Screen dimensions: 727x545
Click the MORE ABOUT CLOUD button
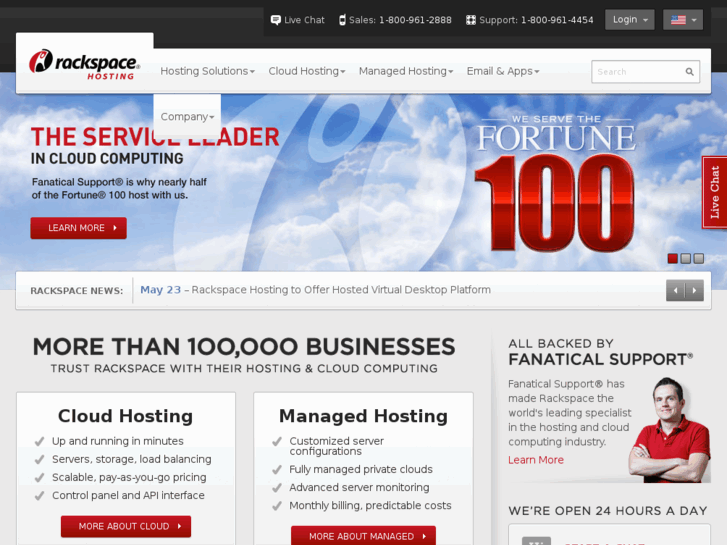point(126,526)
